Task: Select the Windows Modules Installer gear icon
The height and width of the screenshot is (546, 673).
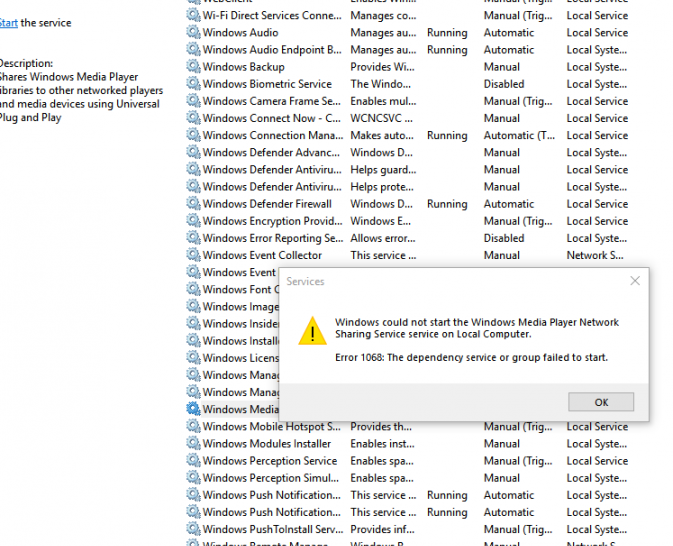Action: (x=193, y=443)
